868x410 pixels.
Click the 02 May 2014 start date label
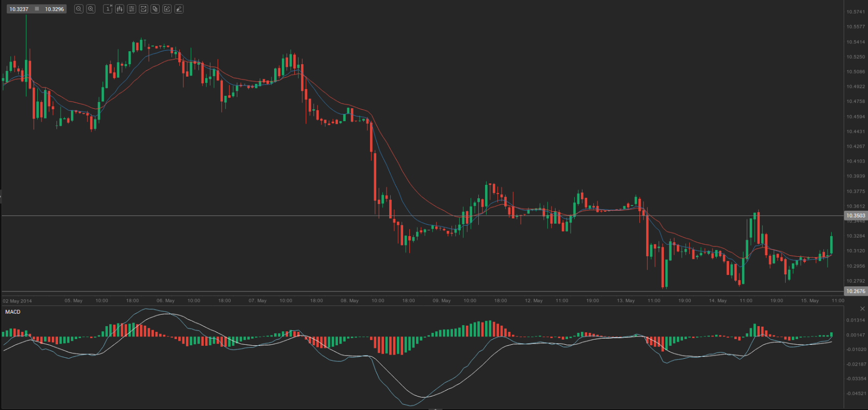coord(18,301)
